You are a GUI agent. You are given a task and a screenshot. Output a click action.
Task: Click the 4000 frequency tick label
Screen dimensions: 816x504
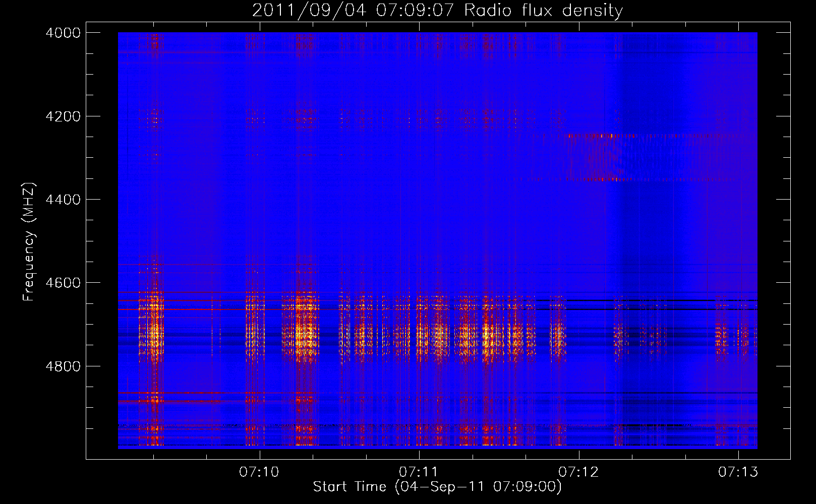63,33
